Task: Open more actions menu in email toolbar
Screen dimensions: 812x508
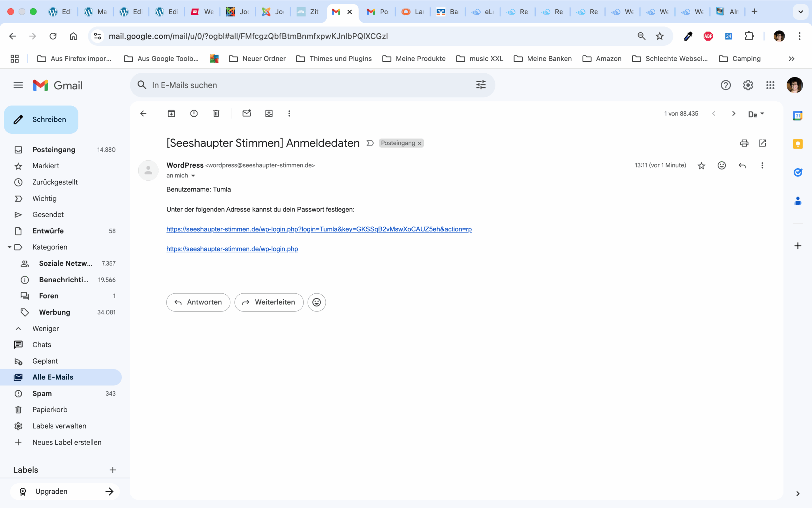Action: pos(289,114)
